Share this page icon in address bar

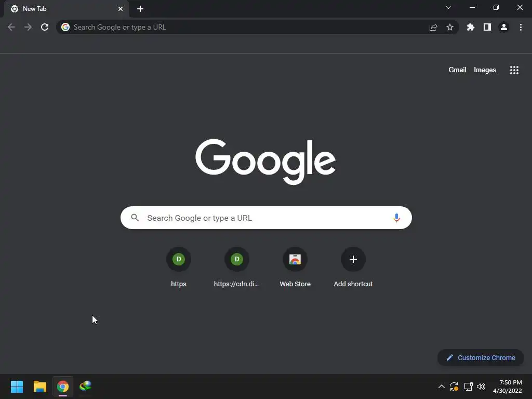click(433, 27)
